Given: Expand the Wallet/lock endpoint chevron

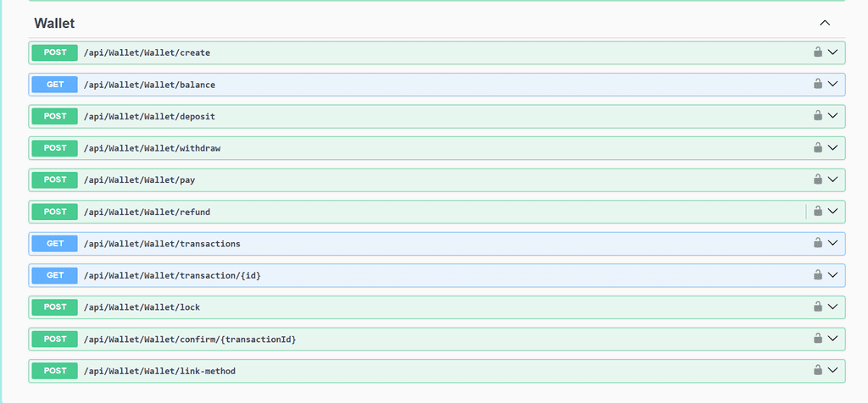Looking at the screenshot, I should 832,306.
